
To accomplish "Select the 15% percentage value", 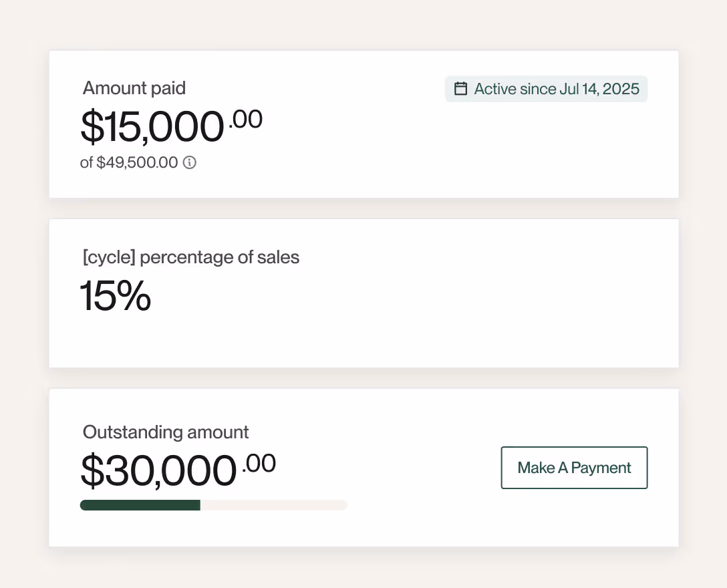I will click(x=116, y=296).
